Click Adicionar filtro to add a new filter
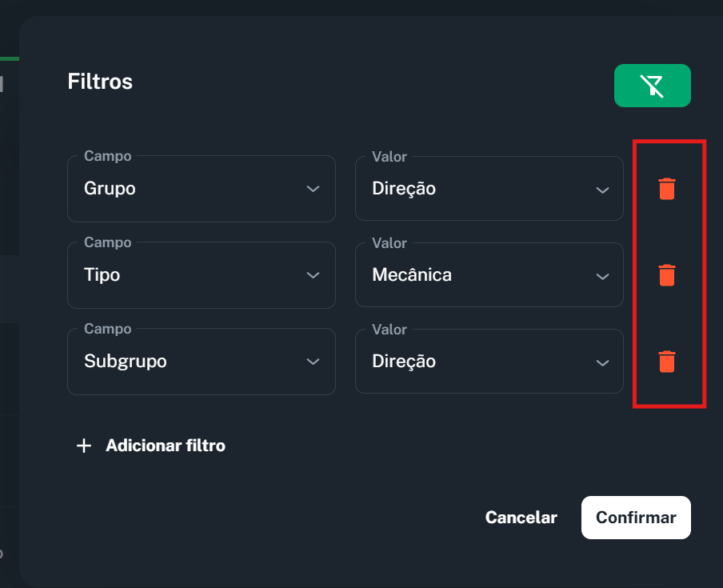 tap(165, 446)
